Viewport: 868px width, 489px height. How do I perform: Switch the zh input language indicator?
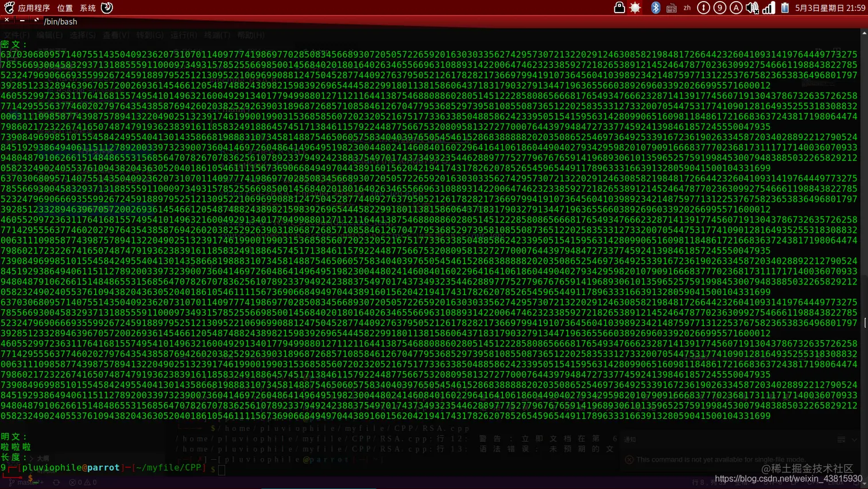tap(687, 8)
